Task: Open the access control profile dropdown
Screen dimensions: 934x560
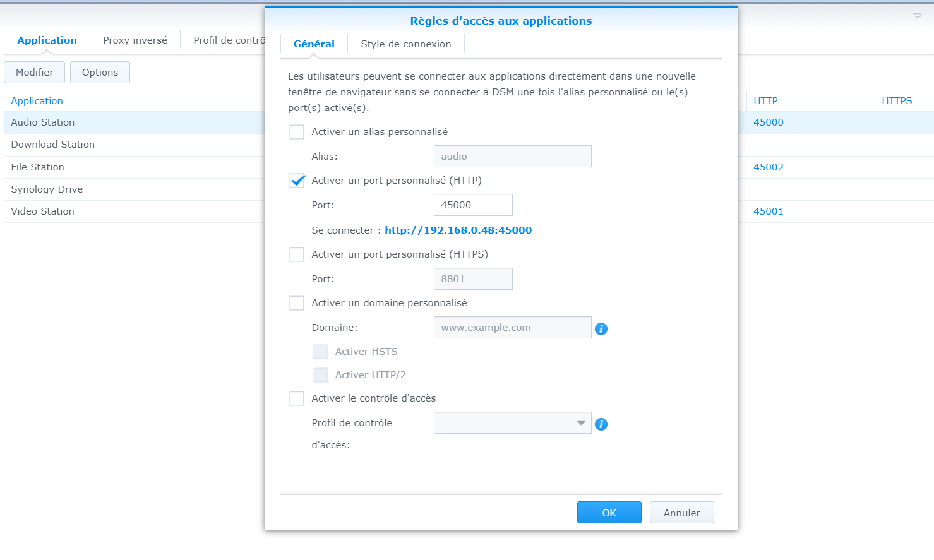Action: tap(512, 423)
